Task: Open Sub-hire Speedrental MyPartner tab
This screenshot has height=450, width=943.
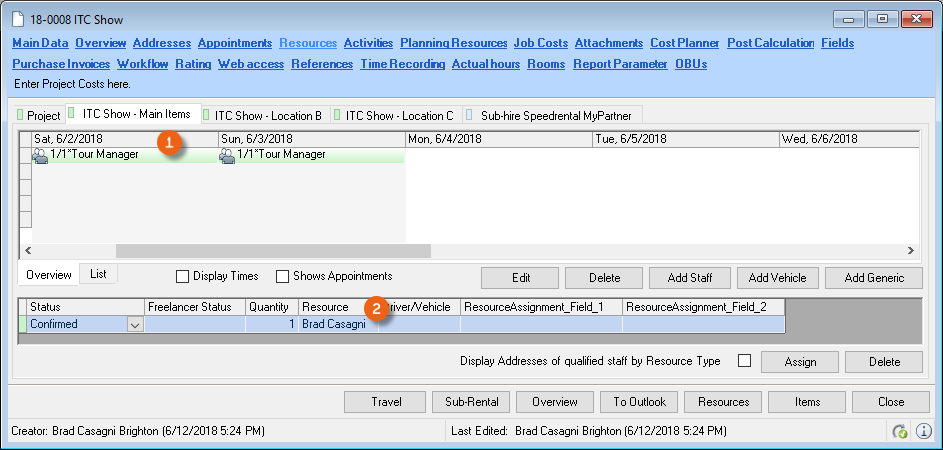Action: 555,115
